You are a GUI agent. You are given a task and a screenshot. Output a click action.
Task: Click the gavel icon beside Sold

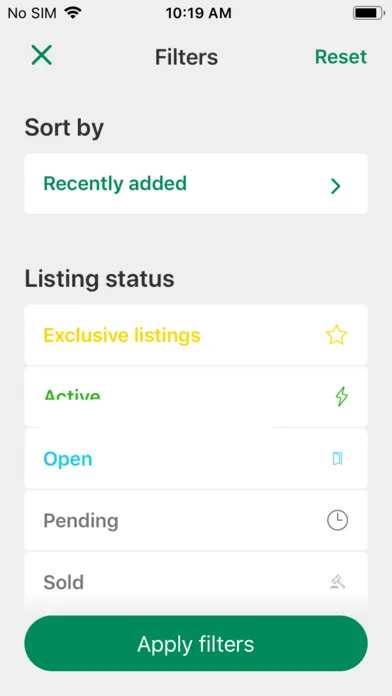[338, 582]
